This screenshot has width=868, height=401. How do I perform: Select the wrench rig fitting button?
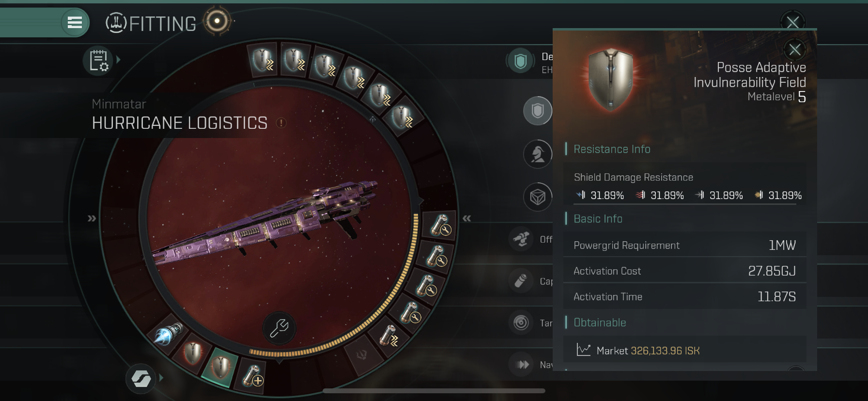[x=279, y=328]
